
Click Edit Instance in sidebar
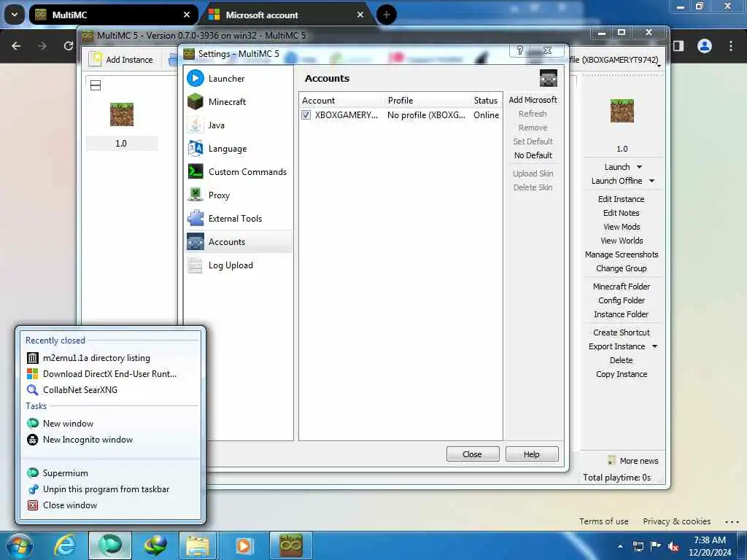[622, 199]
